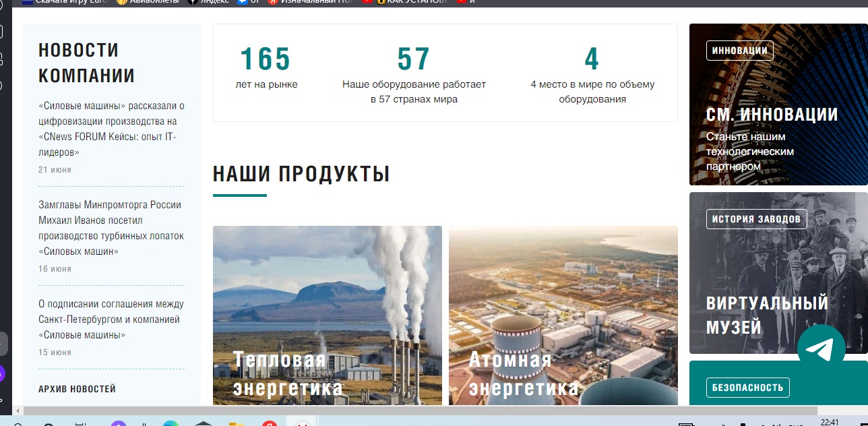Open the Атомная энергетика product card
This screenshot has width=868, height=426.
point(563,315)
